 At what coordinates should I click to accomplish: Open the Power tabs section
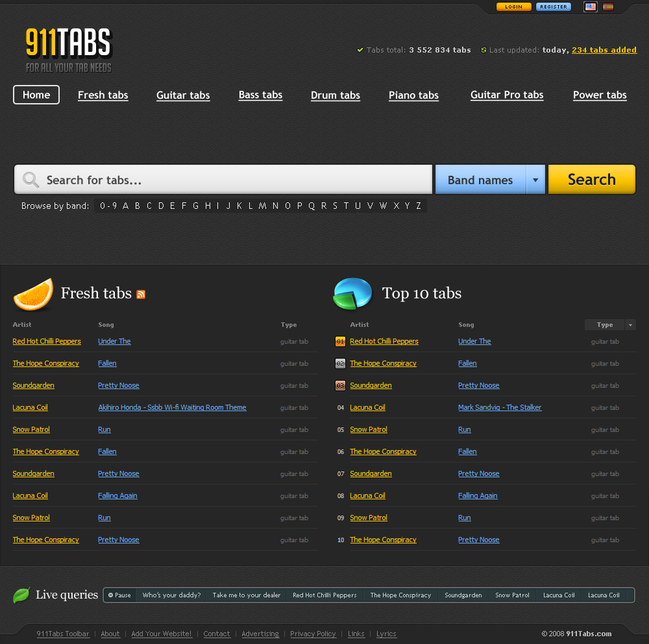[x=600, y=95]
